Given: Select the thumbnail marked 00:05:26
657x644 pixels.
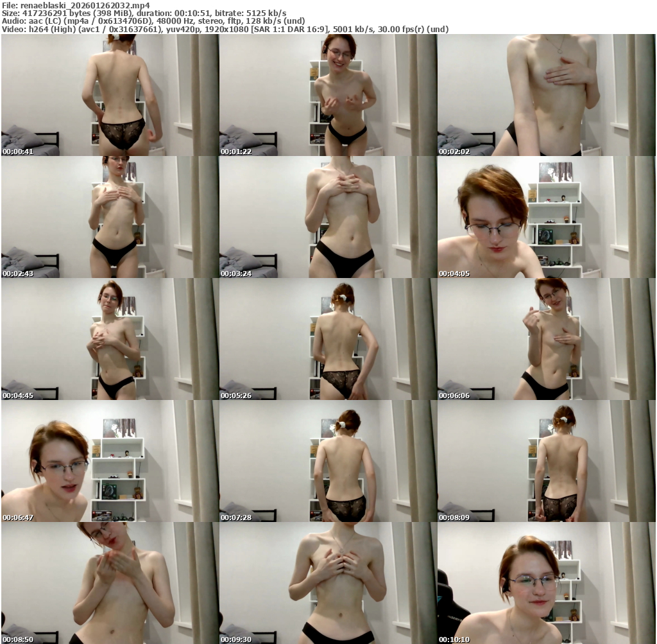Looking at the screenshot, I should tap(328, 339).
